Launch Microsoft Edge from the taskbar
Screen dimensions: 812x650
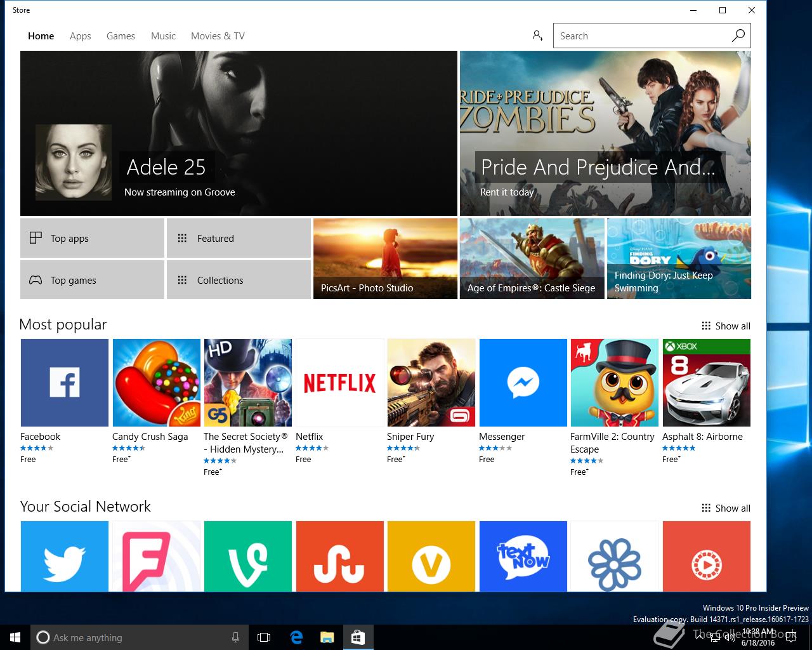point(296,637)
